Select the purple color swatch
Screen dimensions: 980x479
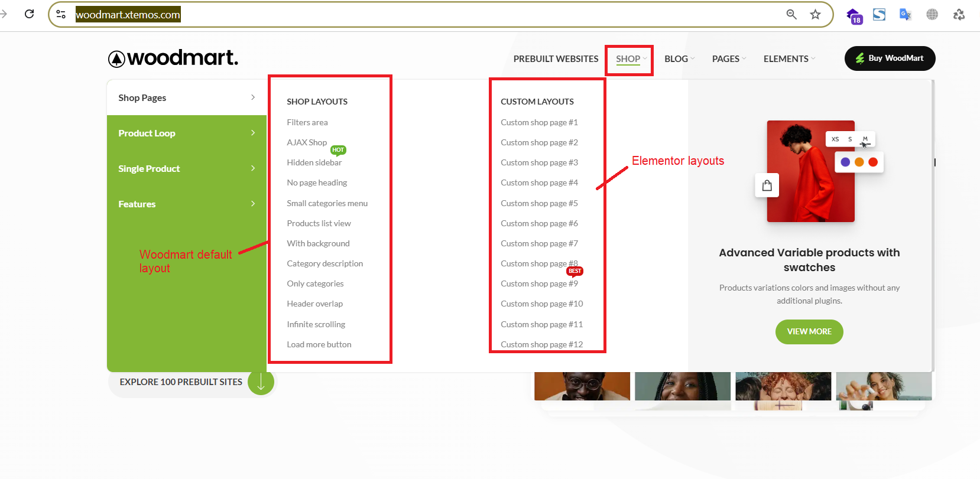[x=845, y=162]
